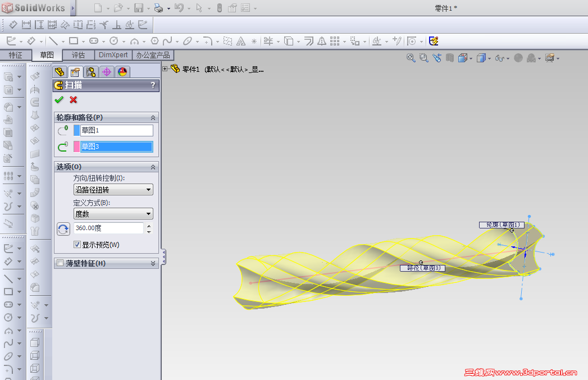588x380 pixels.
Task: Open the DimXpertManager crosshair tab
Action: point(107,72)
